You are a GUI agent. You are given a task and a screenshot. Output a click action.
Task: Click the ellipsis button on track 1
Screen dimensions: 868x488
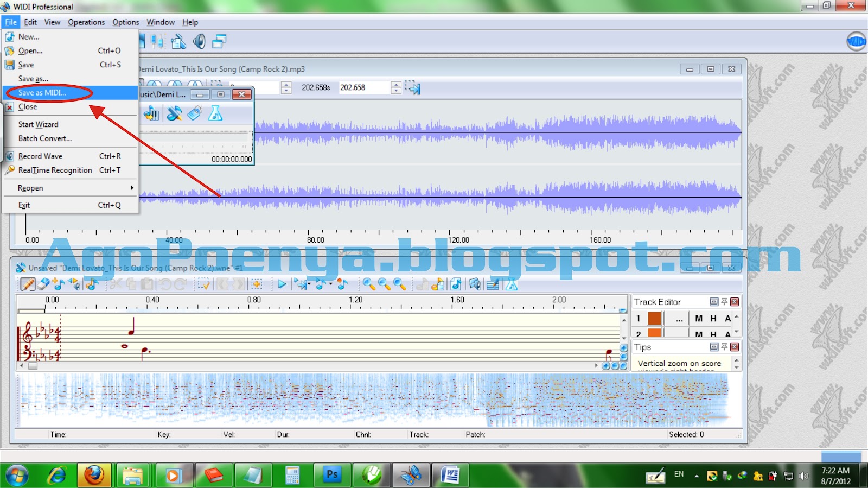pyautogui.click(x=679, y=319)
